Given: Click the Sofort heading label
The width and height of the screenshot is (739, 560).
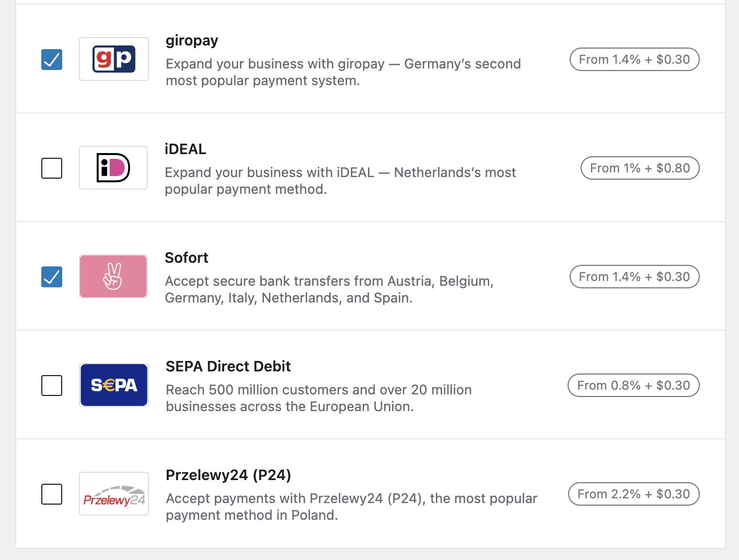Looking at the screenshot, I should point(187,258).
